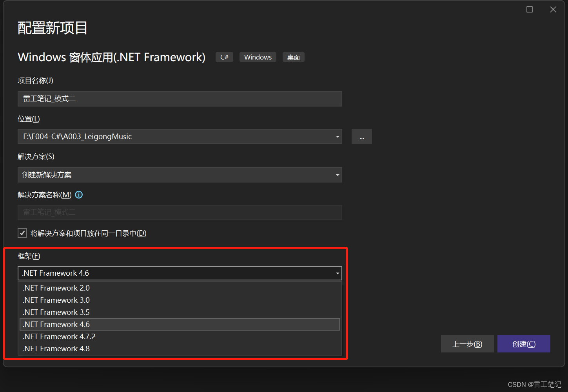
Task: Open the 位置 path dropdown arrow
Action: pos(337,137)
